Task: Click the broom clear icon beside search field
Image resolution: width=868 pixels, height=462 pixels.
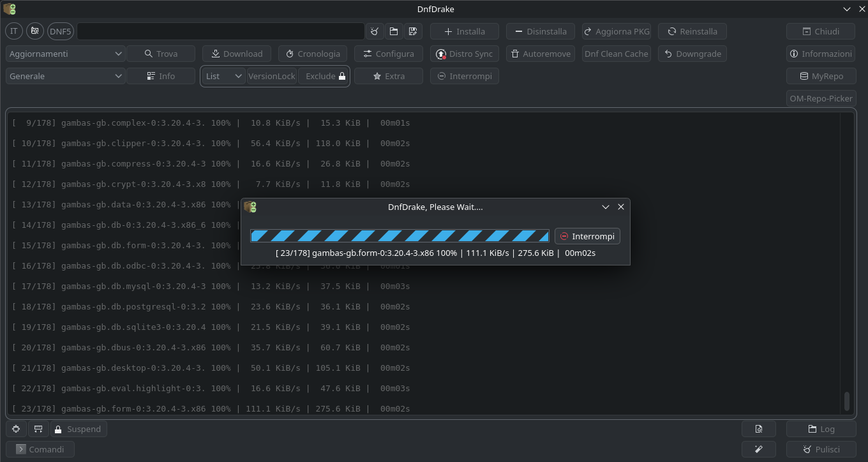Action: coord(375,31)
